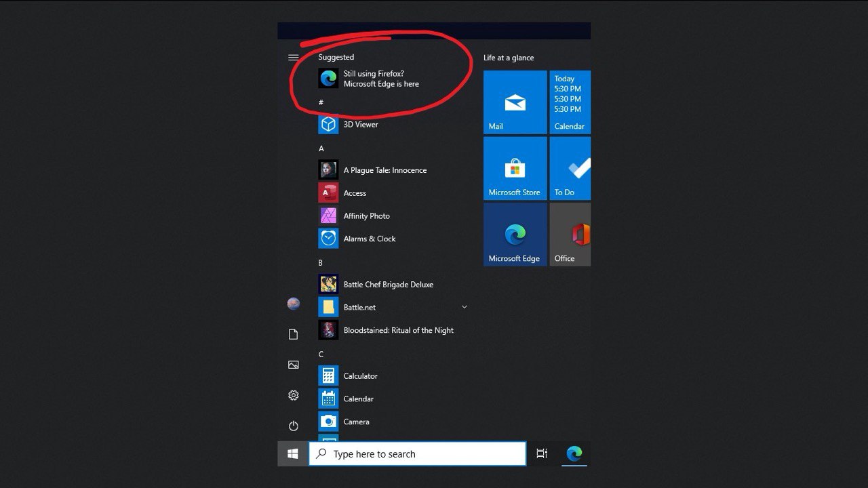Viewport: 868px width, 488px height.
Task: Open the Calendar live tile
Action: click(570, 102)
